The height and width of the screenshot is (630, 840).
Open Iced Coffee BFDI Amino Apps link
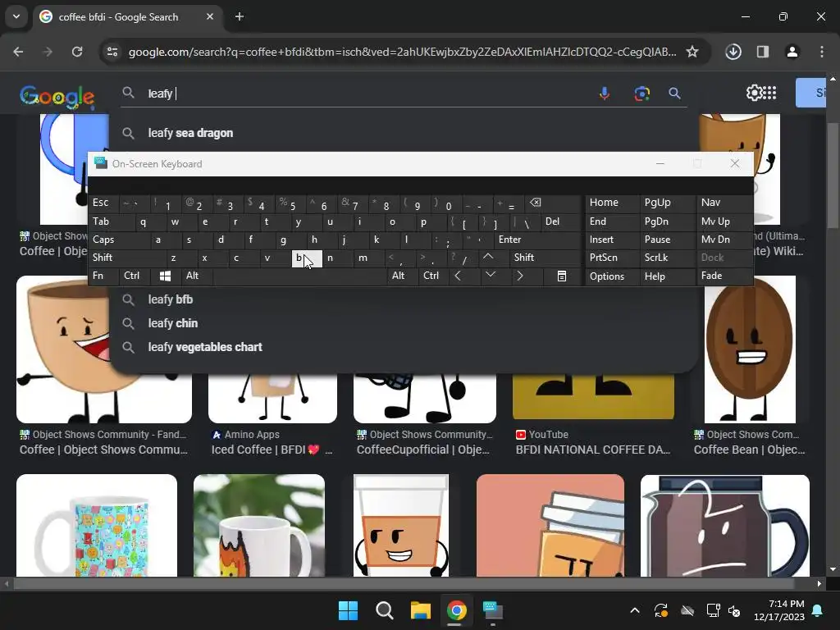(272, 450)
